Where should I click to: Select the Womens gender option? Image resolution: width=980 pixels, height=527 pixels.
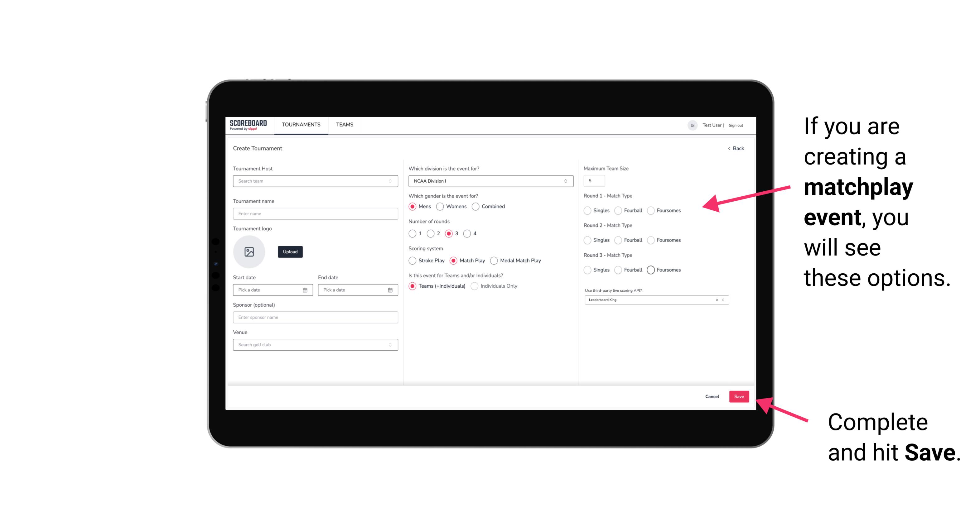440,206
